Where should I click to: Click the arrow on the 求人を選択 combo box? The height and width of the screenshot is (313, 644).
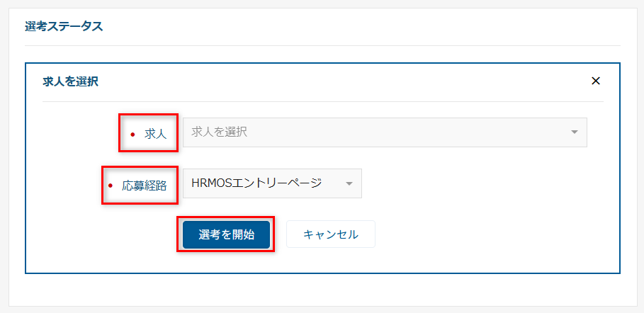click(x=574, y=132)
